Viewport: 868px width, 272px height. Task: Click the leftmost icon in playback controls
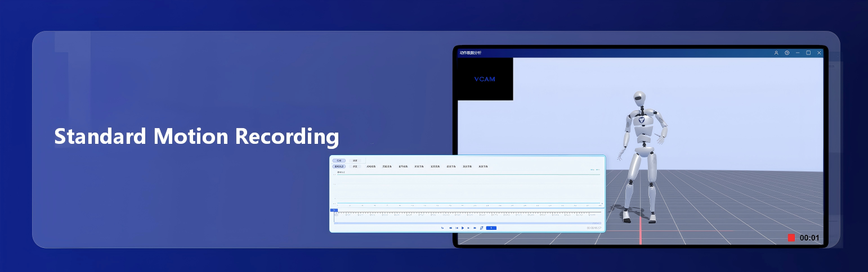point(442,228)
